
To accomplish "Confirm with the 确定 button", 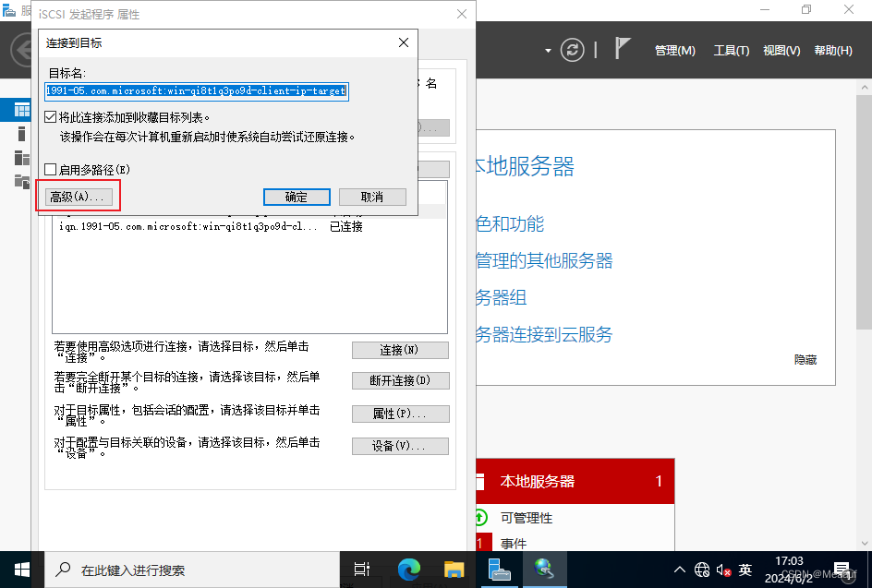I will [297, 197].
